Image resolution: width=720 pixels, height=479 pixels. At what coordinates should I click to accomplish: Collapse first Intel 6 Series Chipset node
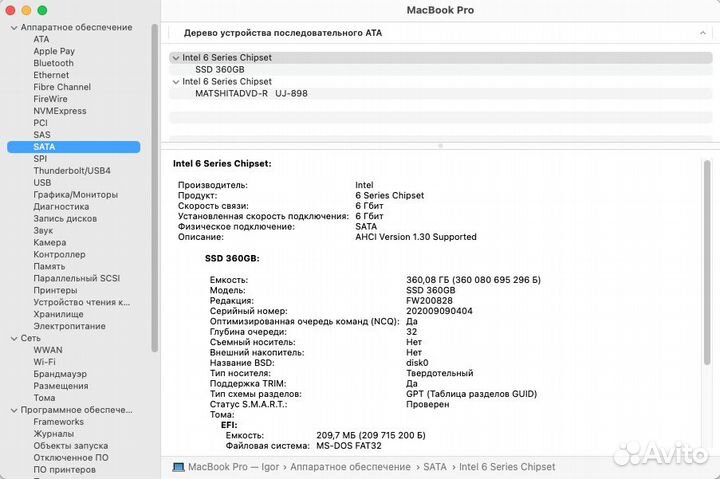coord(175,58)
